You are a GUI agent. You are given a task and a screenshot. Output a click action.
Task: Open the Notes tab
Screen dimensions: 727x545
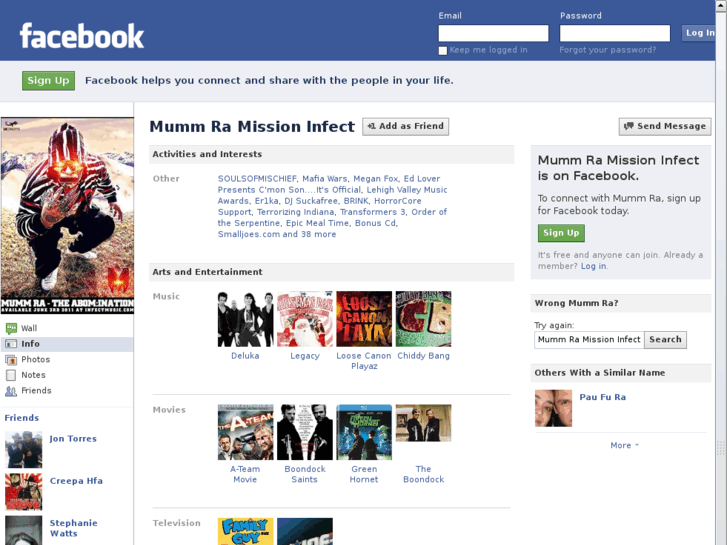pyautogui.click(x=67, y=375)
